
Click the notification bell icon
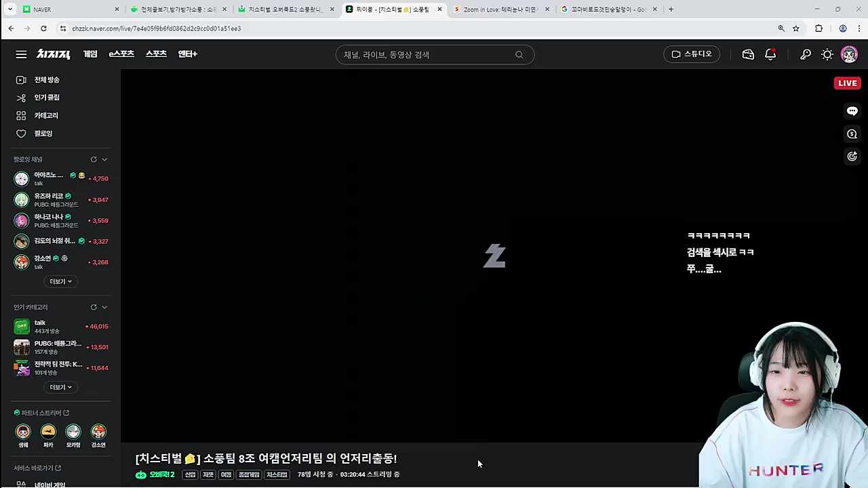770,54
